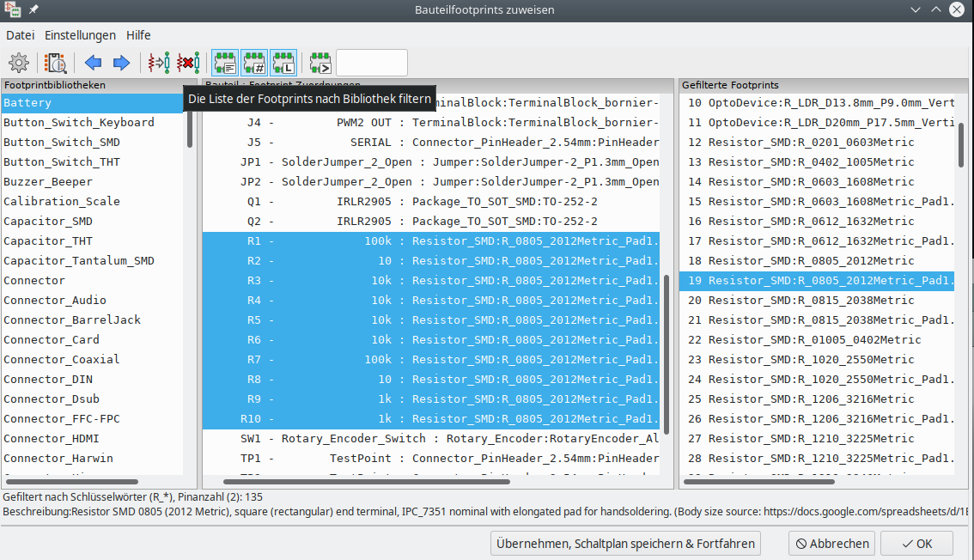The height and width of the screenshot is (560, 974).
Task: Select Connector_DIN library
Action: (x=92, y=380)
